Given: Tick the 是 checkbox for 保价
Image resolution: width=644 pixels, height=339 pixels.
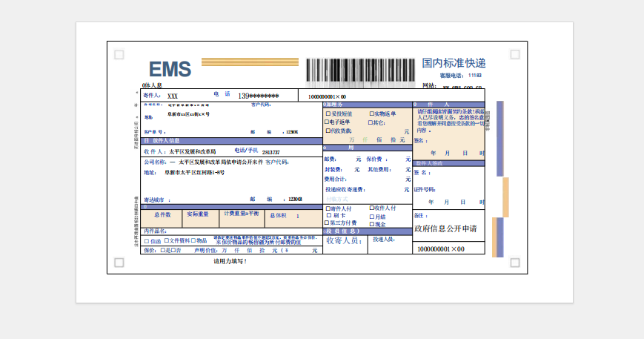Looking at the screenshot, I should point(162,250).
